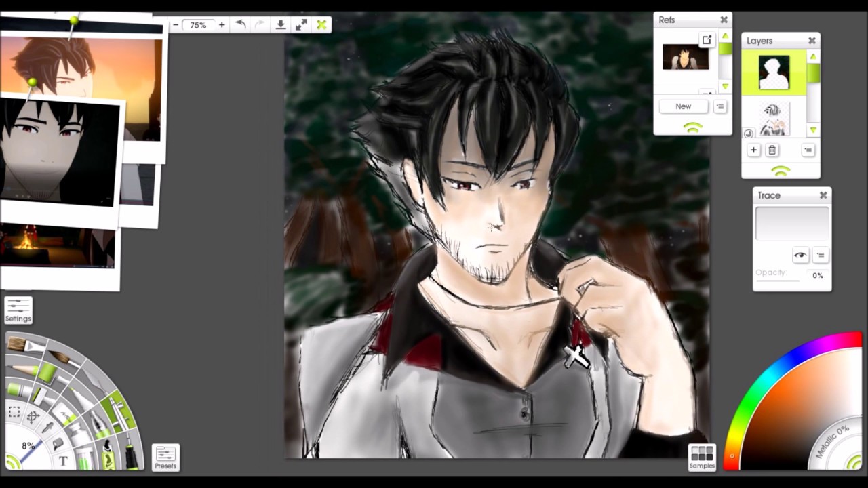Open the Trace panel menu
868x488 pixels.
(821, 255)
